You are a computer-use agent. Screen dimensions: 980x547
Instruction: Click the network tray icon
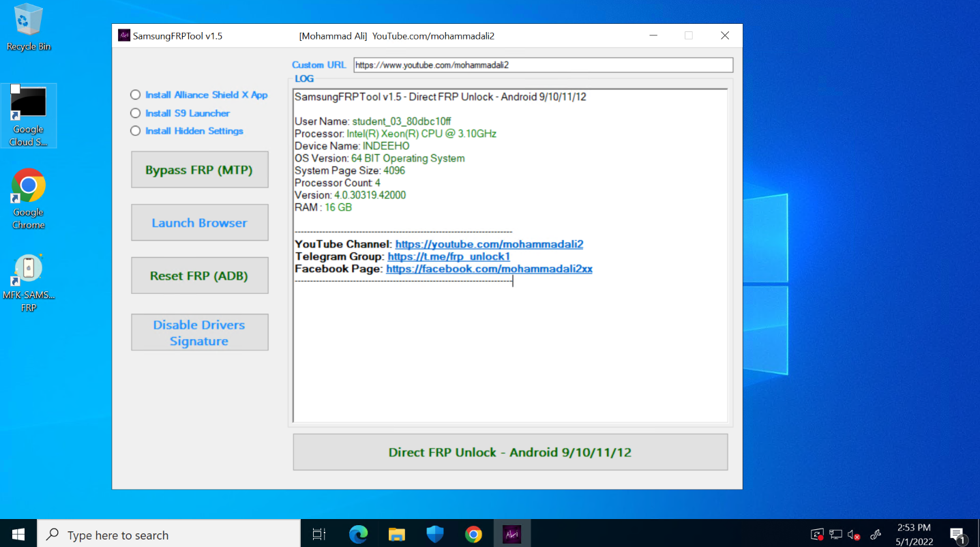pos(836,535)
